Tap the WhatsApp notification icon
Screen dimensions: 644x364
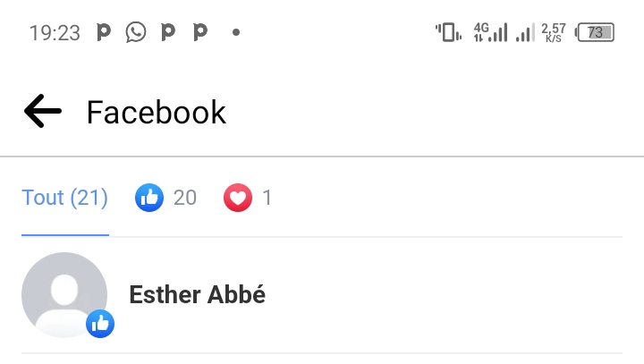(x=135, y=32)
